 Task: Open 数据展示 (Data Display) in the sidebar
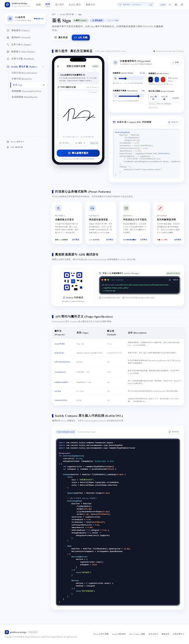click(x=25, y=52)
